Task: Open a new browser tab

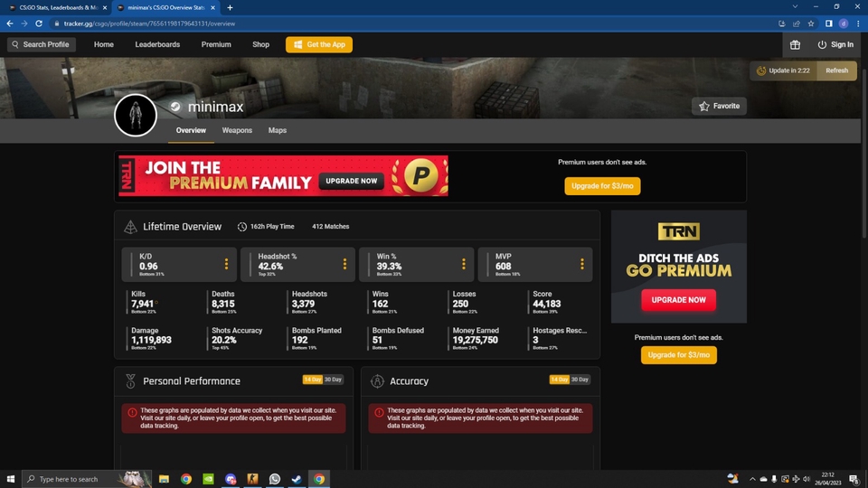Action: [230, 8]
